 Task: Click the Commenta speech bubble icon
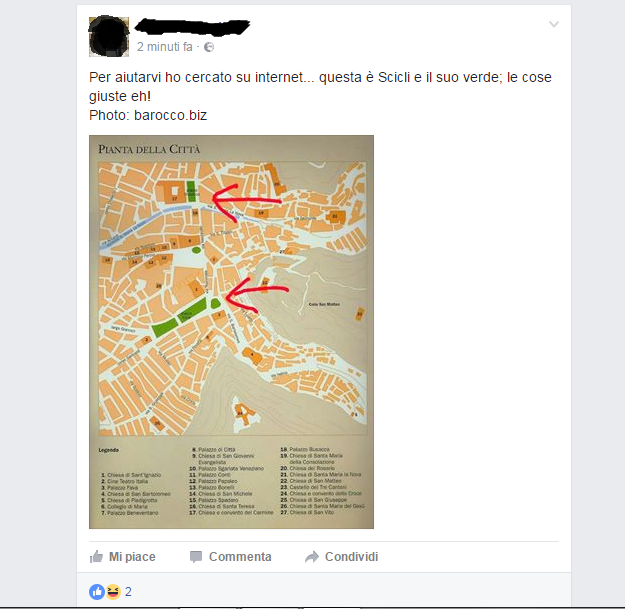click(196, 557)
